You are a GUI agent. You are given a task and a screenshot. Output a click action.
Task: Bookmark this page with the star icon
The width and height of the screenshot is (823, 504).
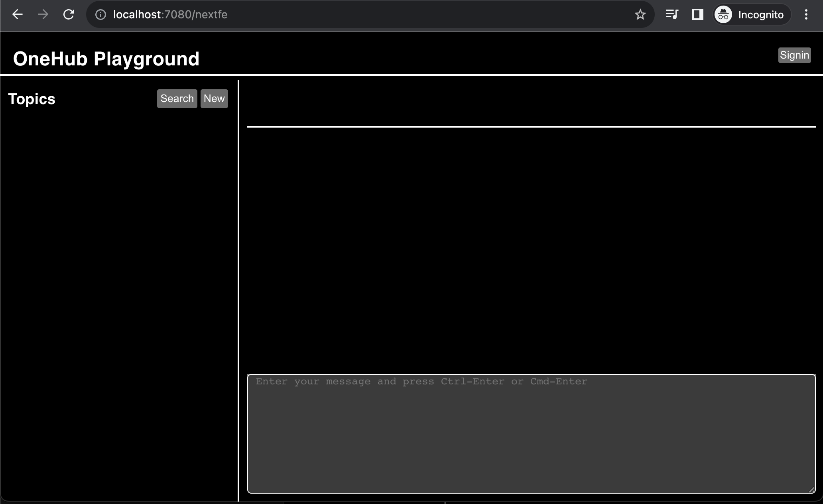(x=640, y=15)
